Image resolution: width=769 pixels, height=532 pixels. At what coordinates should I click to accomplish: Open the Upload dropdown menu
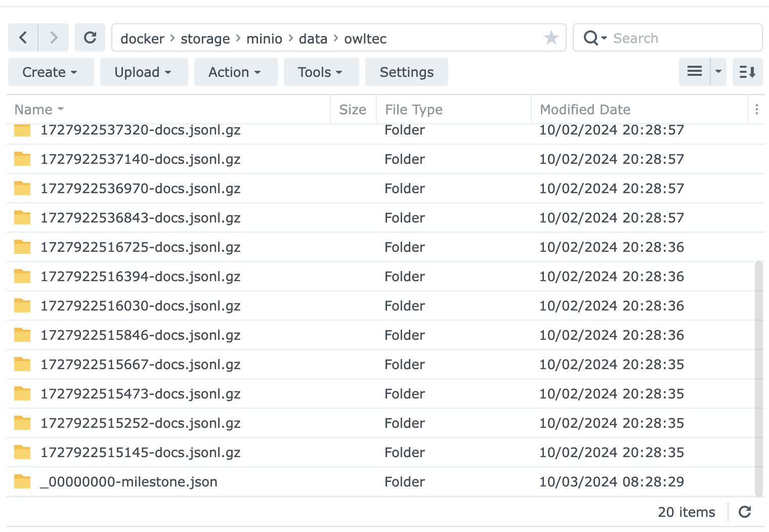tap(144, 72)
